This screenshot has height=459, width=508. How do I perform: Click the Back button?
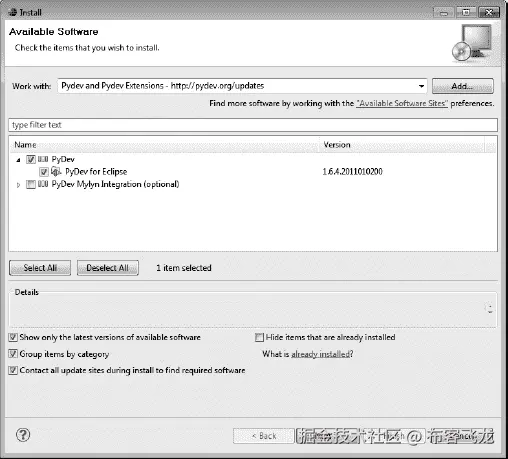click(x=264, y=436)
